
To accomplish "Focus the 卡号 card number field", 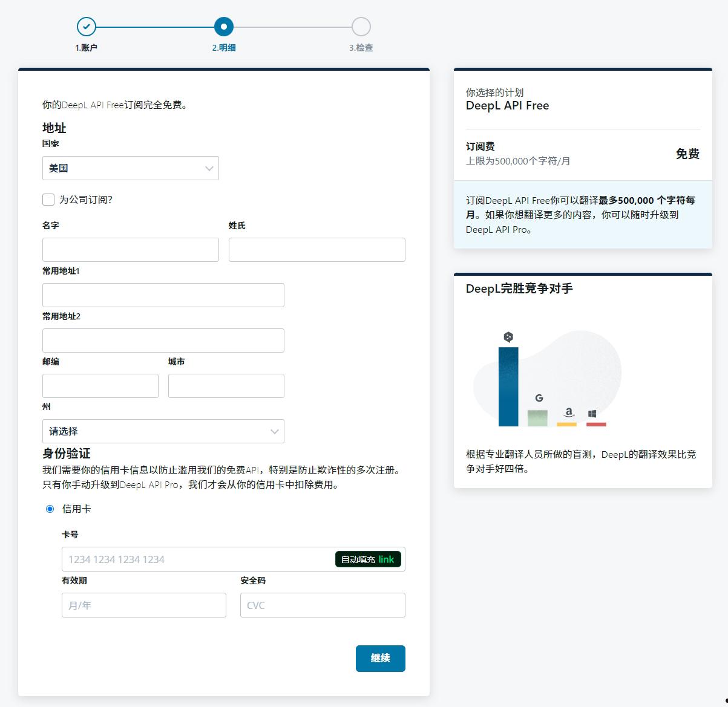I will 234,559.
